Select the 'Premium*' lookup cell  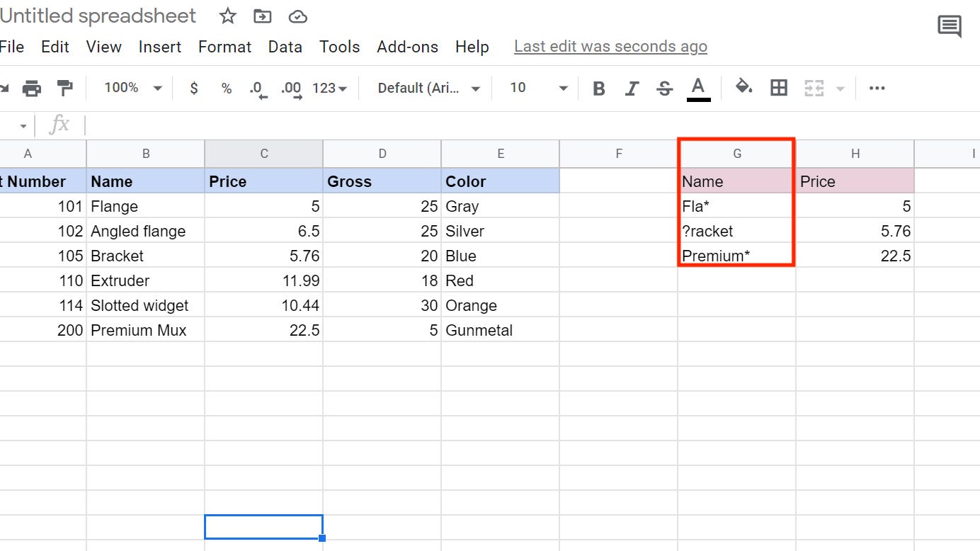(737, 256)
